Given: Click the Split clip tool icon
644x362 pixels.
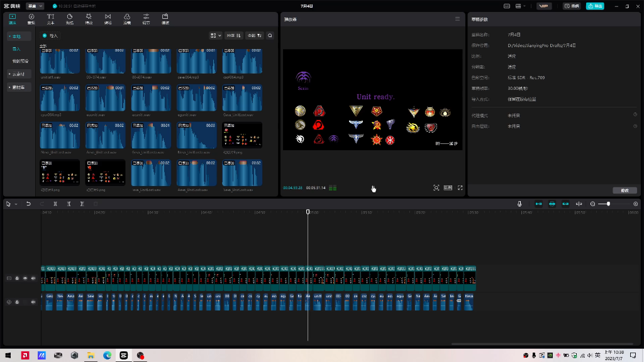Looking at the screenshot, I should pyautogui.click(x=55, y=204).
